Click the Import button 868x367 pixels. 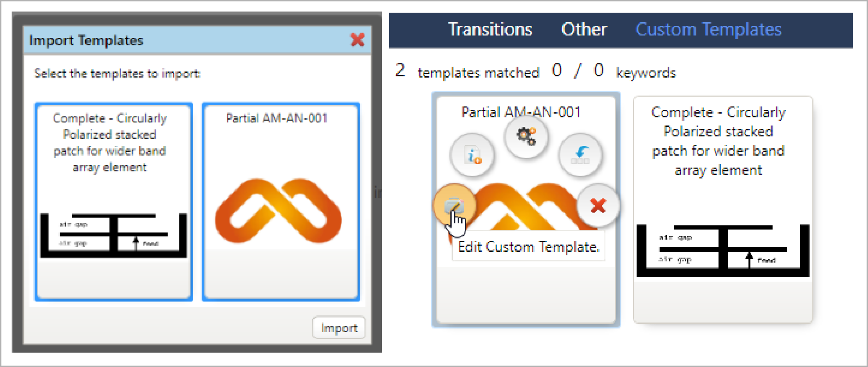(x=339, y=328)
